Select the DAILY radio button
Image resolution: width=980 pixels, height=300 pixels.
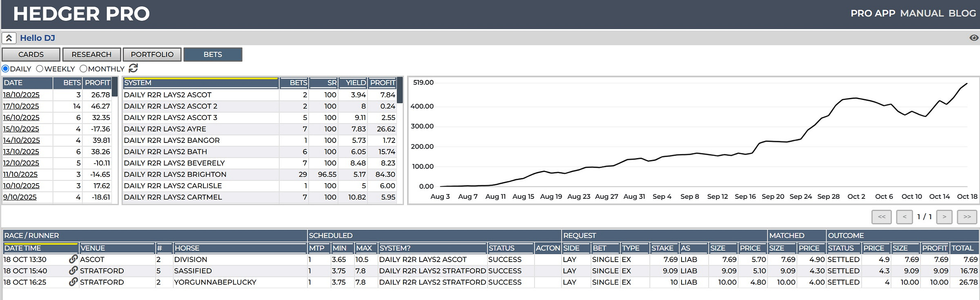[5, 69]
